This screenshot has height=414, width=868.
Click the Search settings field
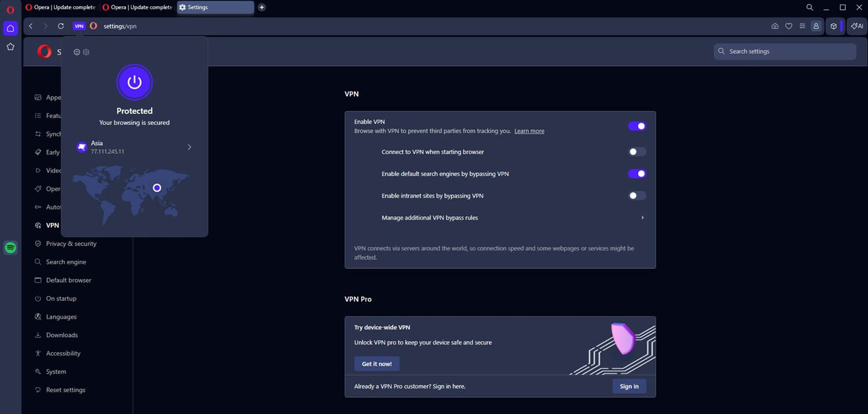click(x=785, y=51)
